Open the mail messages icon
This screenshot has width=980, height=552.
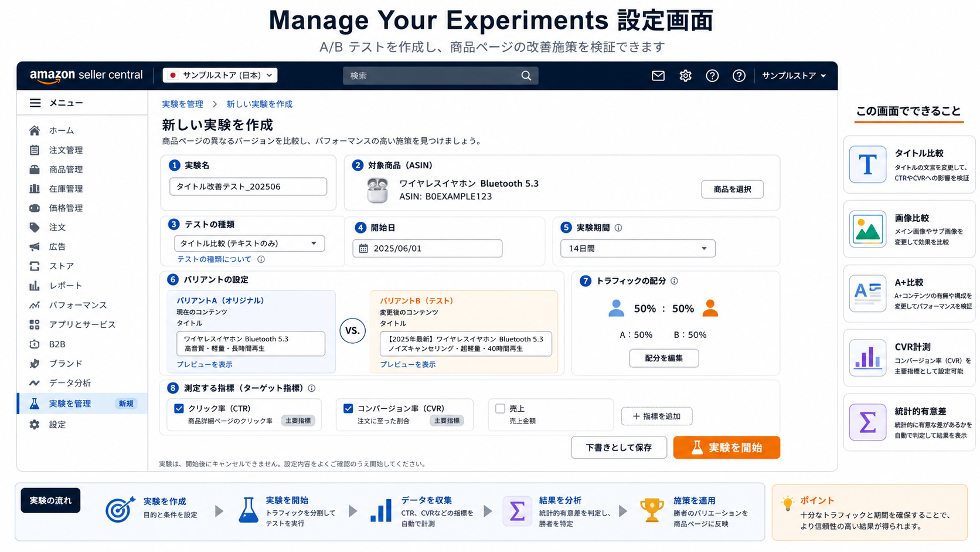pyautogui.click(x=658, y=76)
